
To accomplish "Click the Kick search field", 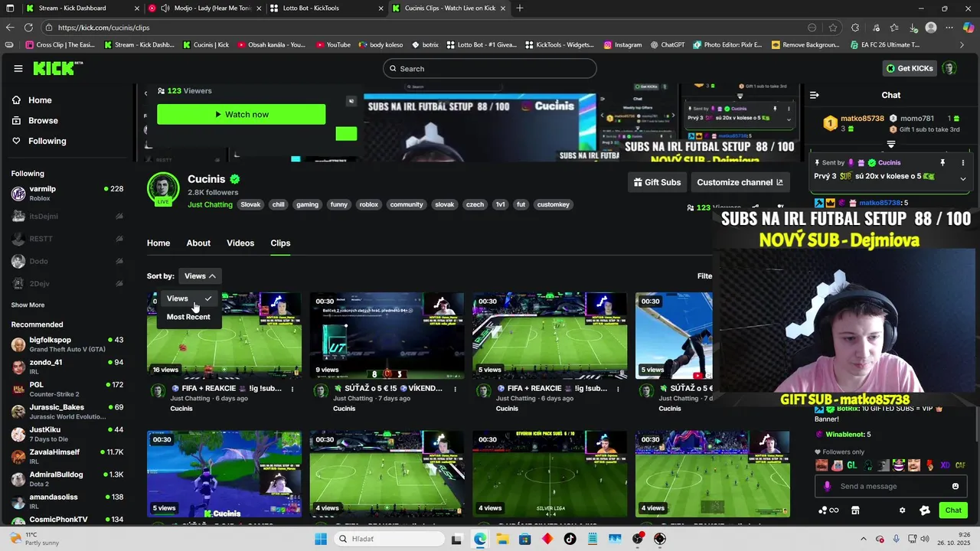I will click(x=490, y=68).
